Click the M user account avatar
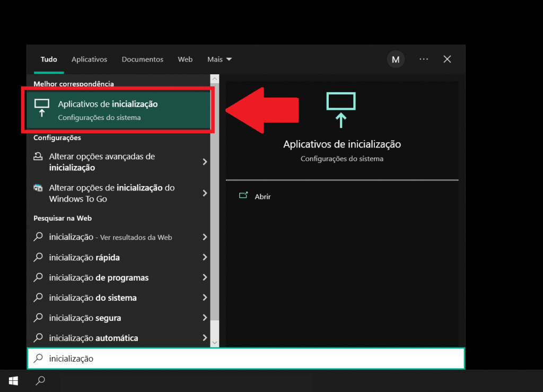Screen dimensions: 543x392 (x=395, y=59)
